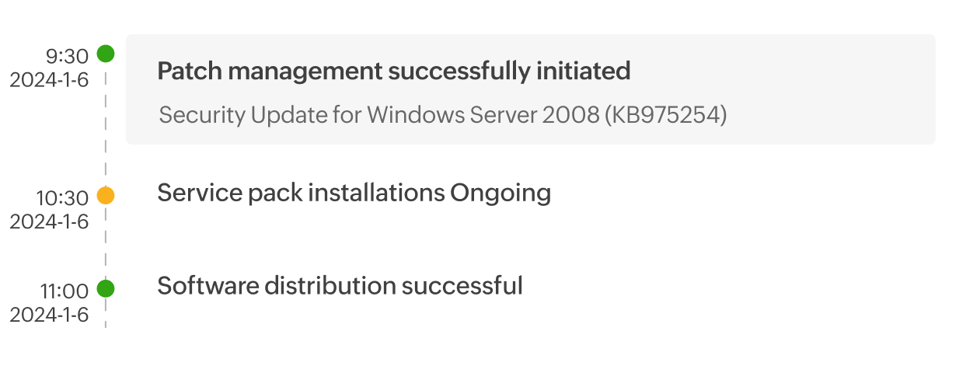
Task: Click the 9:30 time label
Action: click(68, 57)
